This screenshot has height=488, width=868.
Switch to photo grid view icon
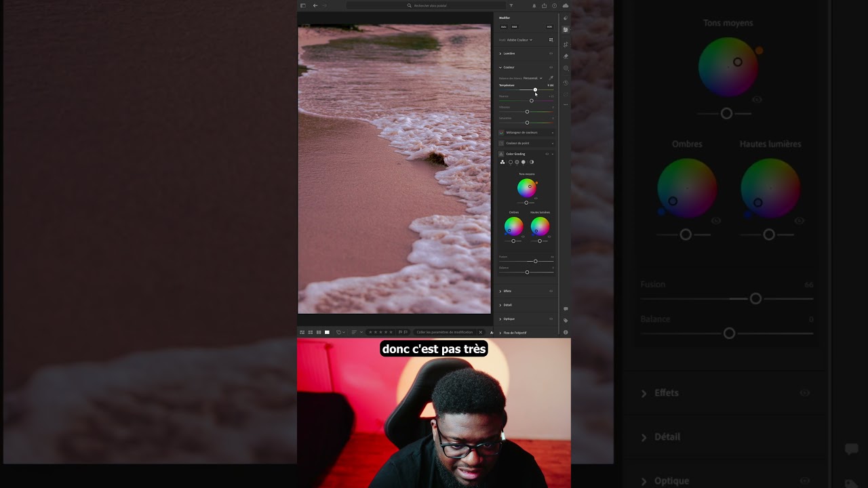click(302, 332)
